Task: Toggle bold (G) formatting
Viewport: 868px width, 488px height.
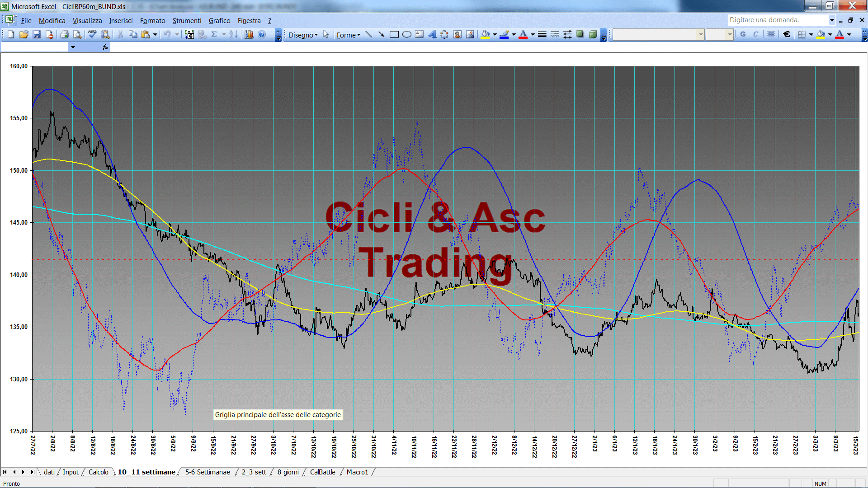Action: [x=743, y=34]
